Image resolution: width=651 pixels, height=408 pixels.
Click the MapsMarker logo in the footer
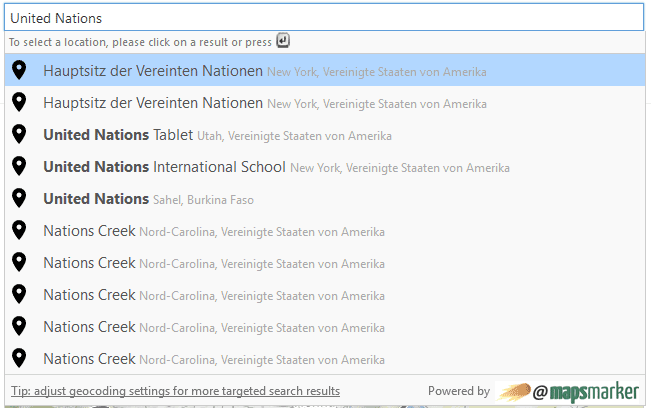point(567,392)
